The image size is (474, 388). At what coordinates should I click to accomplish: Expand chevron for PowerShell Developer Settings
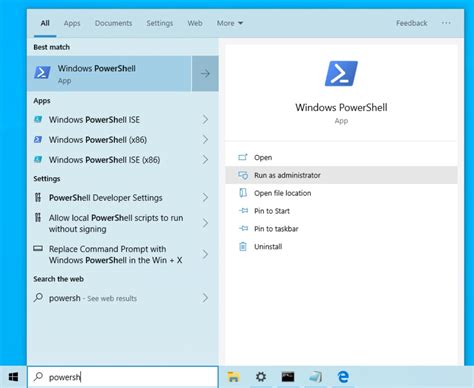point(205,198)
